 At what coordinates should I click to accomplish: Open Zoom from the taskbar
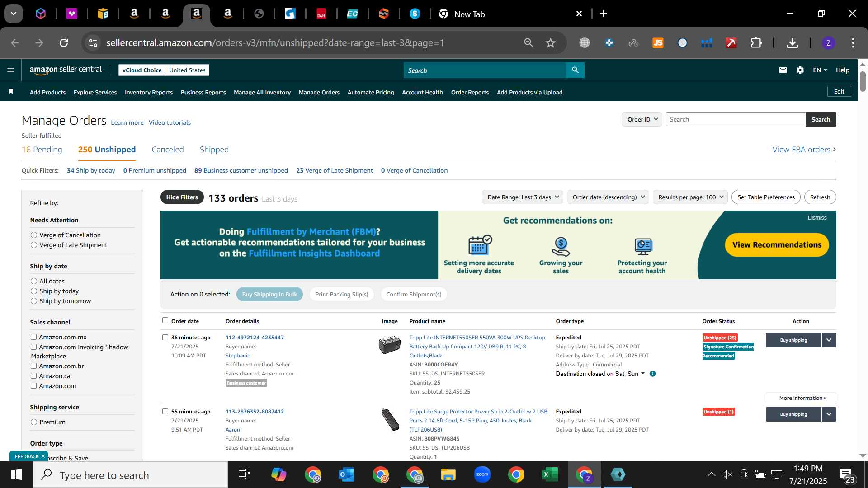click(x=482, y=474)
